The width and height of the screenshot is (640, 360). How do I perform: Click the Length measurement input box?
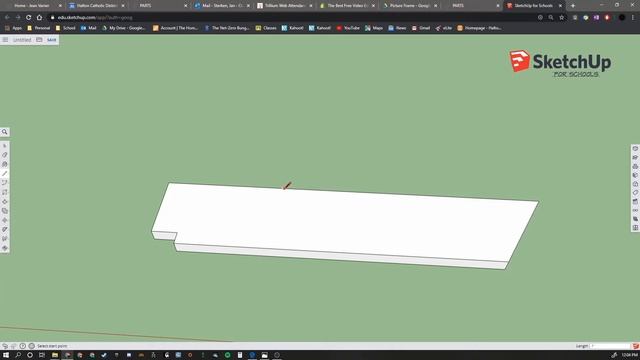click(611, 346)
